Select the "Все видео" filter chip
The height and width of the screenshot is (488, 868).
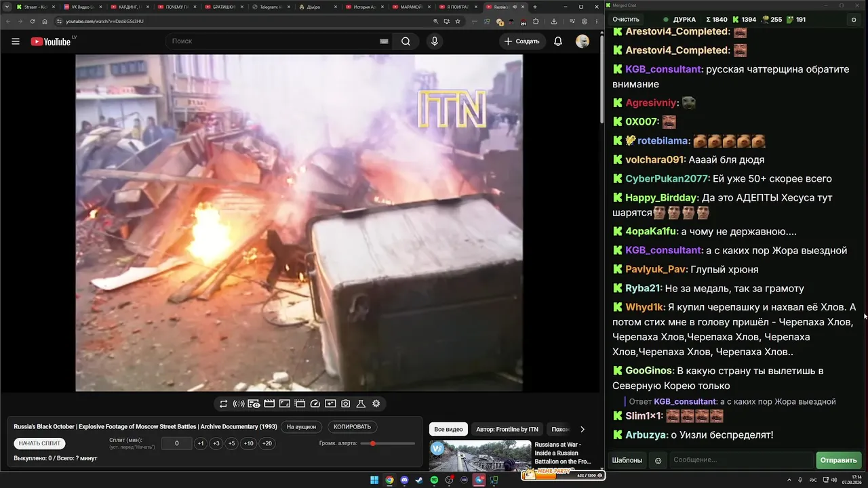coord(448,429)
